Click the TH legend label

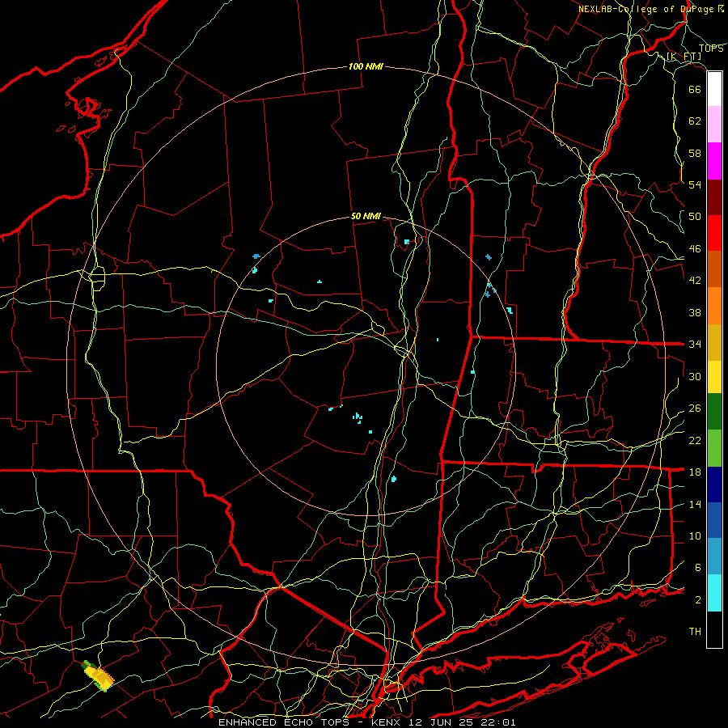click(695, 631)
